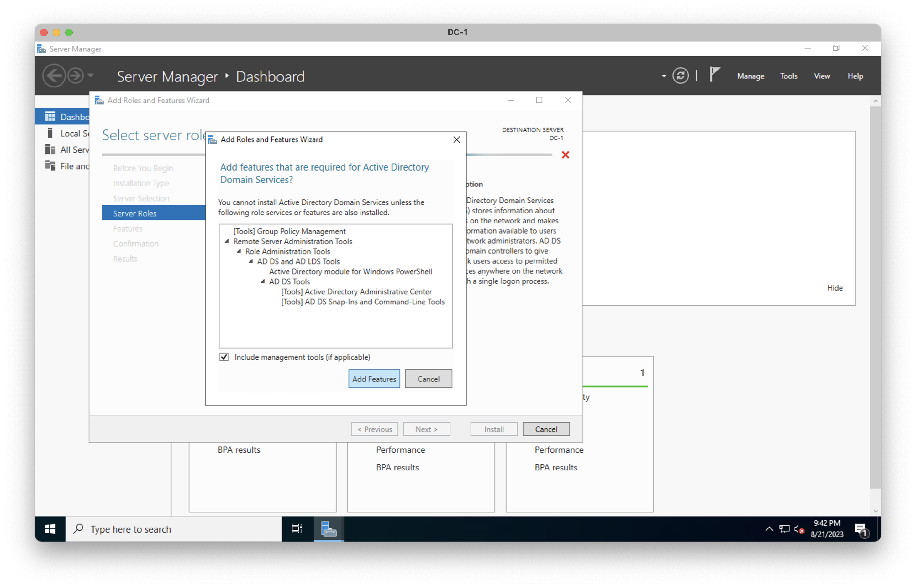Open the Tools menu
This screenshot has height=588, width=916.
(x=788, y=76)
